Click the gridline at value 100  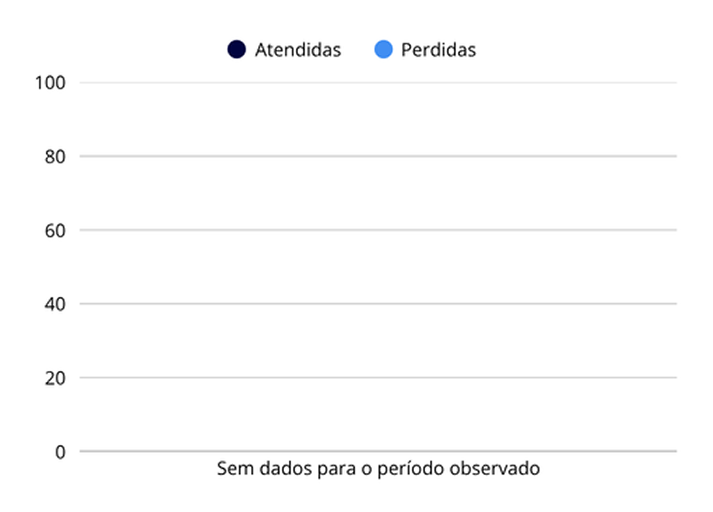[x=378, y=83]
